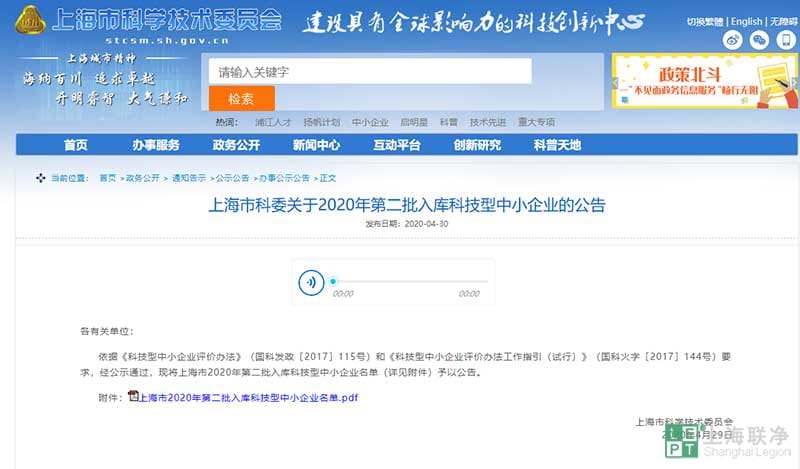The height and width of the screenshot is (469, 800).
Task: Click hot keyword 启明星
Action: pos(414,122)
